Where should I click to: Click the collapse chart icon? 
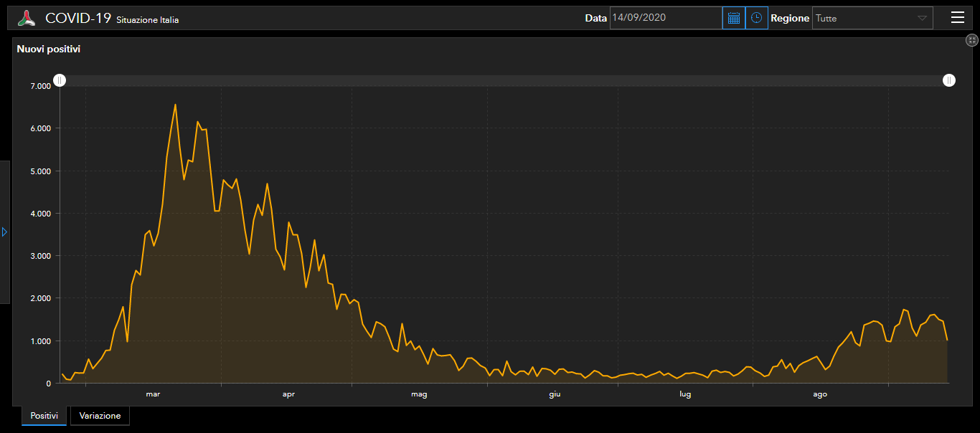point(972,41)
